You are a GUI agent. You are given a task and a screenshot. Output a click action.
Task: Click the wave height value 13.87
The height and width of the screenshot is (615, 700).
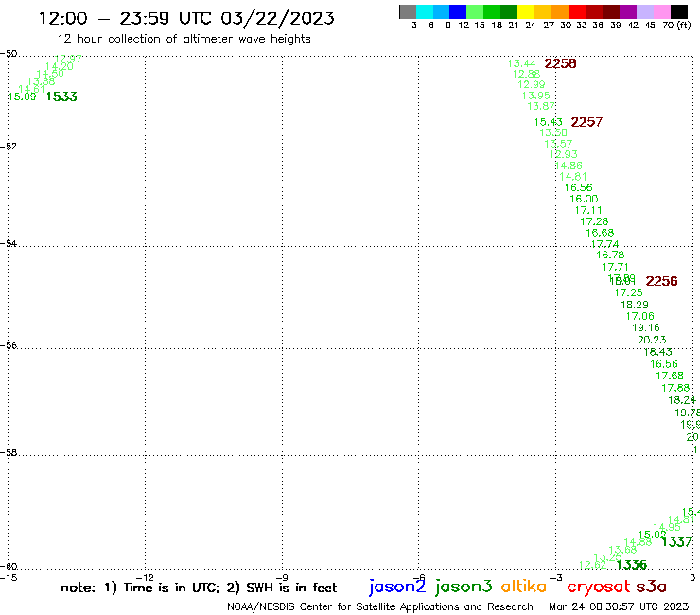pos(541,106)
